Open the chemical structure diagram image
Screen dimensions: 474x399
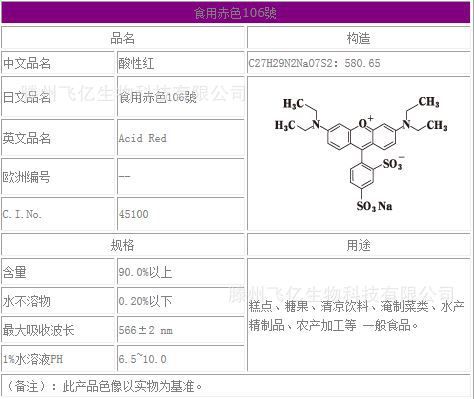361,154
